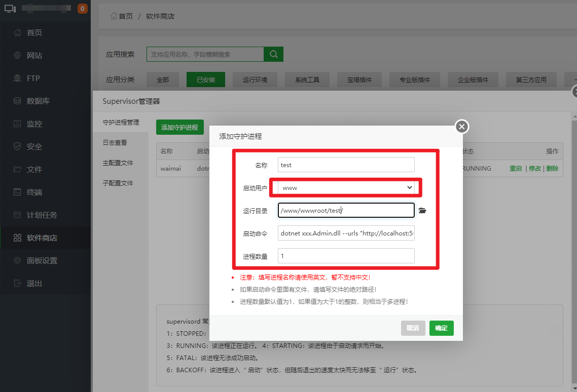Viewport: 577px width, 392px height.
Task: Open the 终端 terminal icon in sidebar
Action: (x=17, y=192)
